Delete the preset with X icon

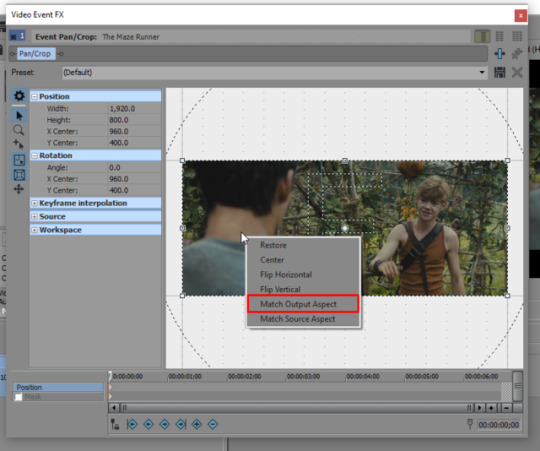pos(517,73)
